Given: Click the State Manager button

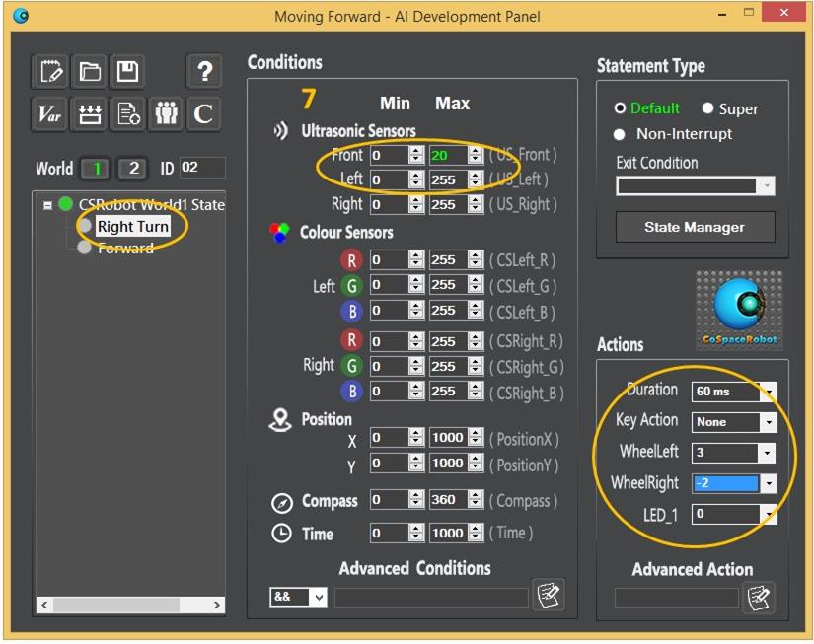Looking at the screenshot, I should coord(695,227).
